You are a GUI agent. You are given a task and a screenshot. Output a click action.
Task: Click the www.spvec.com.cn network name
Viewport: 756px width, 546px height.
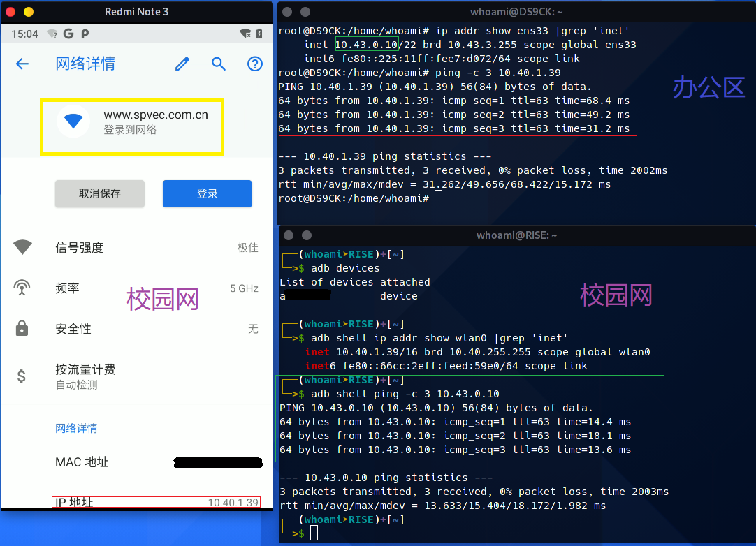[155, 115]
